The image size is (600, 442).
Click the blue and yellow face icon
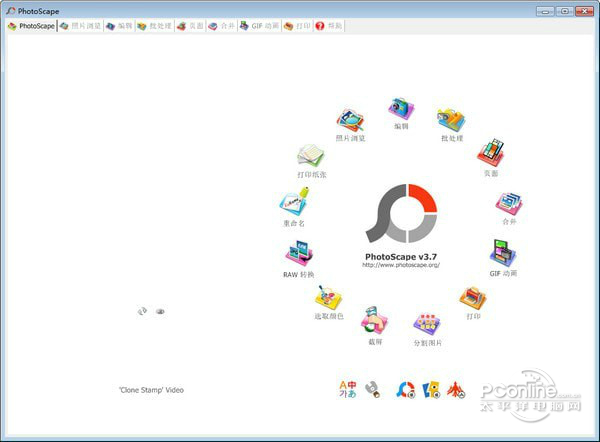pyautogui.click(x=431, y=390)
